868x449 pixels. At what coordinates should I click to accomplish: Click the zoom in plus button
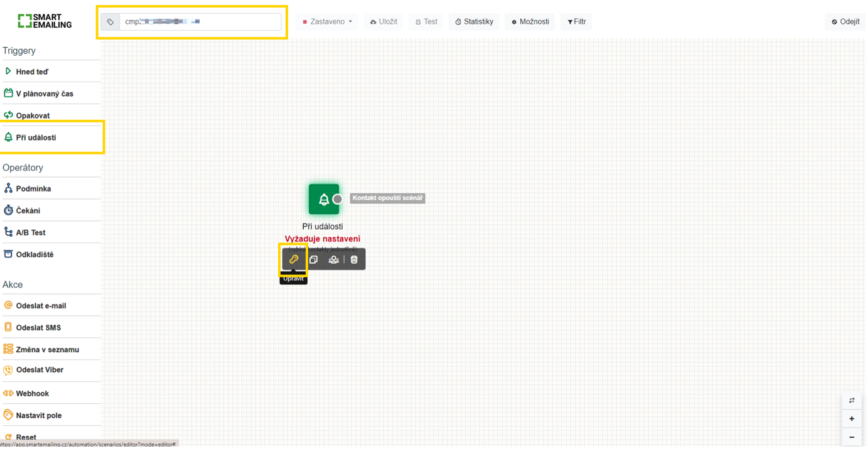pyautogui.click(x=852, y=419)
